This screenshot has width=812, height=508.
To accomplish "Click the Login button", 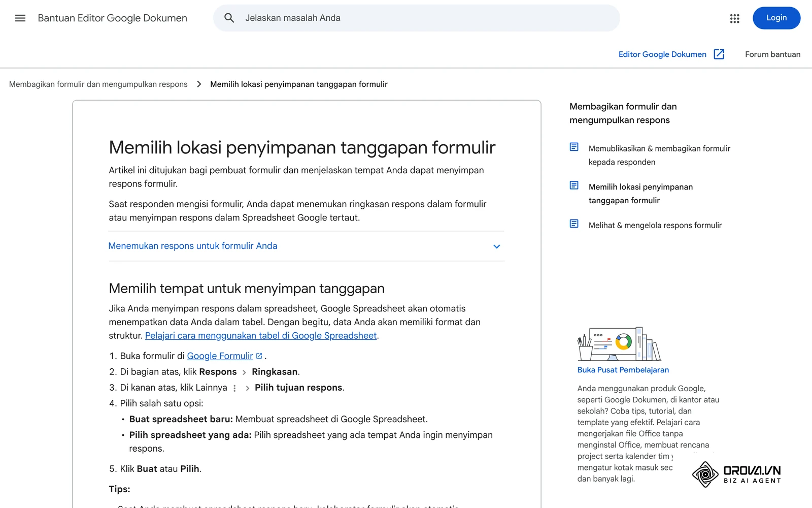I will (x=776, y=18).
